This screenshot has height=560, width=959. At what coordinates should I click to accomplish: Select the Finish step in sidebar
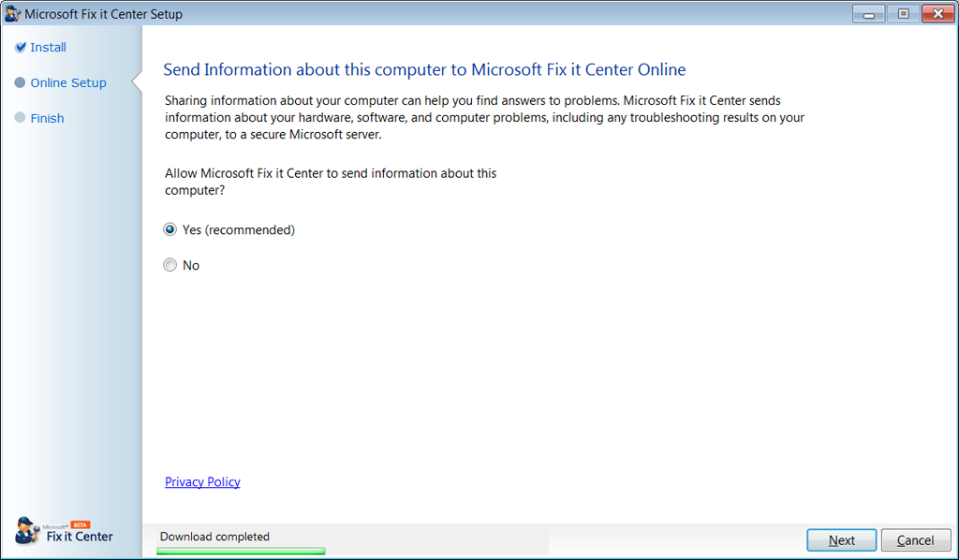47,118
